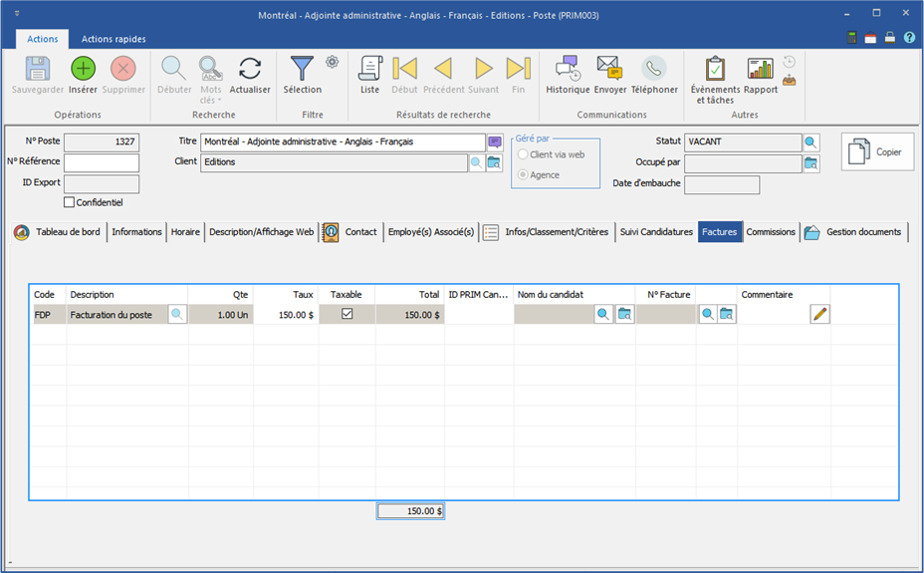Select the Client via web radio button
This screenshot has width=924, height=573.
tap(523, 155)
